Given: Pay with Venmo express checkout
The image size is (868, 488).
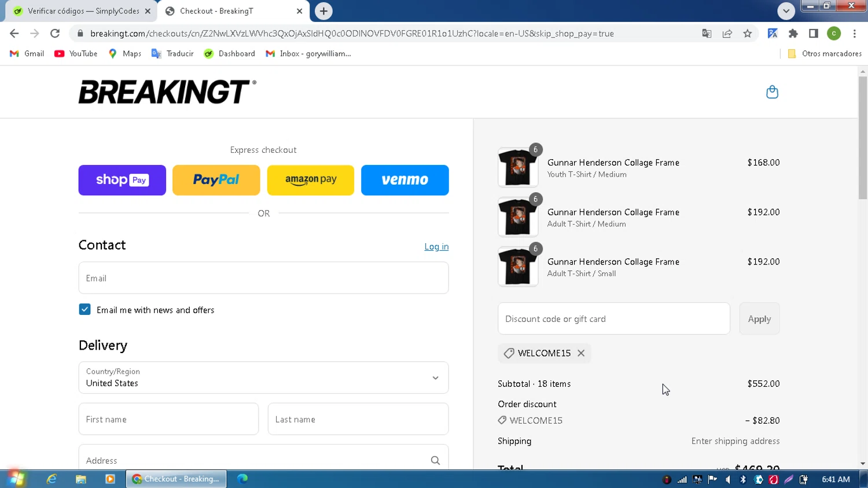Looking at the screenshot, I should click(405, 180).
